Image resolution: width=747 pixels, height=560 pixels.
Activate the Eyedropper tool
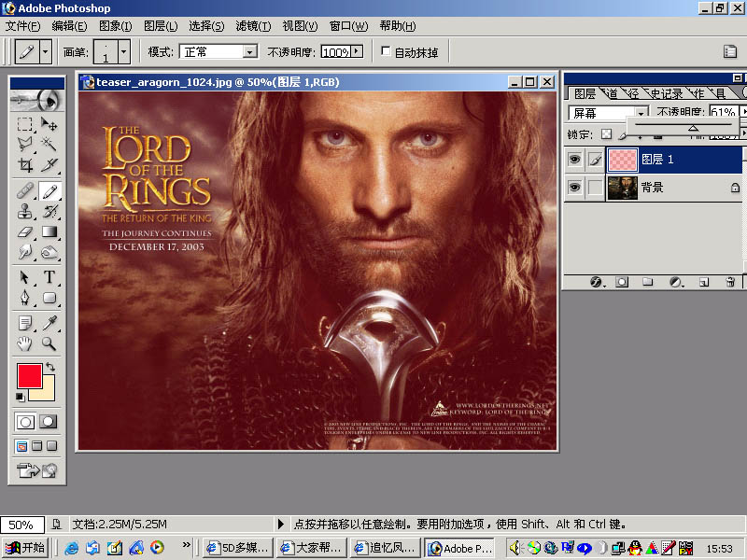click(49, 323)
